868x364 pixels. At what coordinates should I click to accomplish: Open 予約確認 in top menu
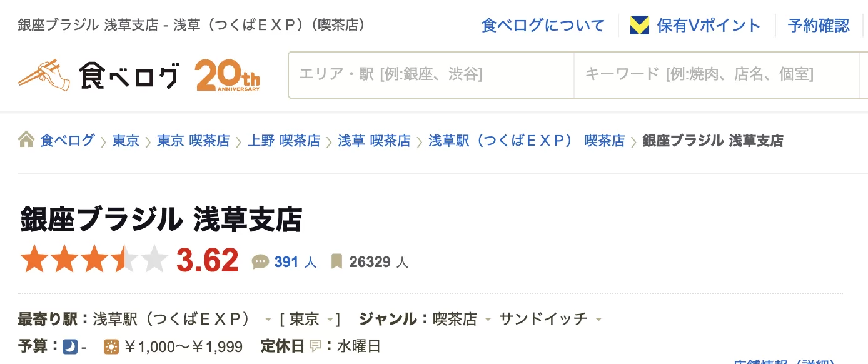tap(819, 26)
